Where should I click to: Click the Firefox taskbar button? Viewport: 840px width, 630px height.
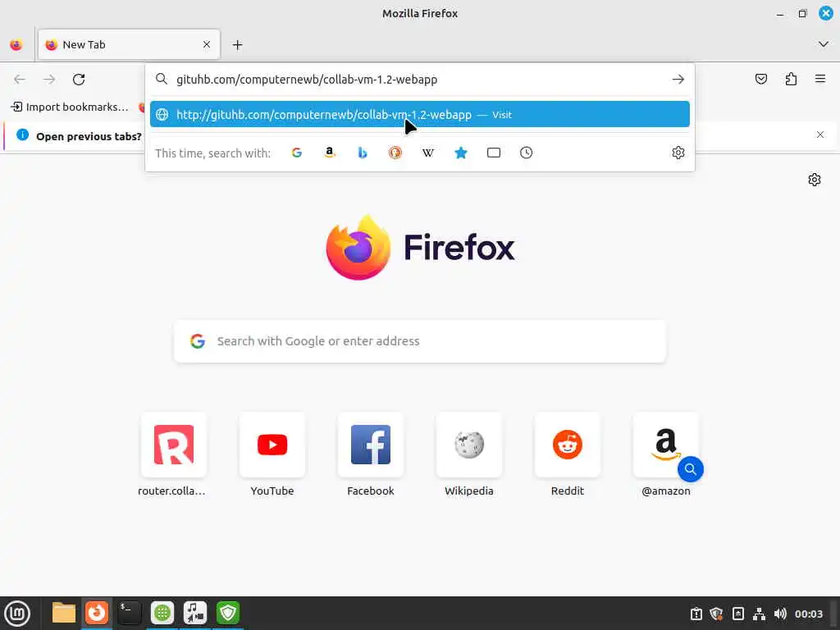(x=97, y=613)
